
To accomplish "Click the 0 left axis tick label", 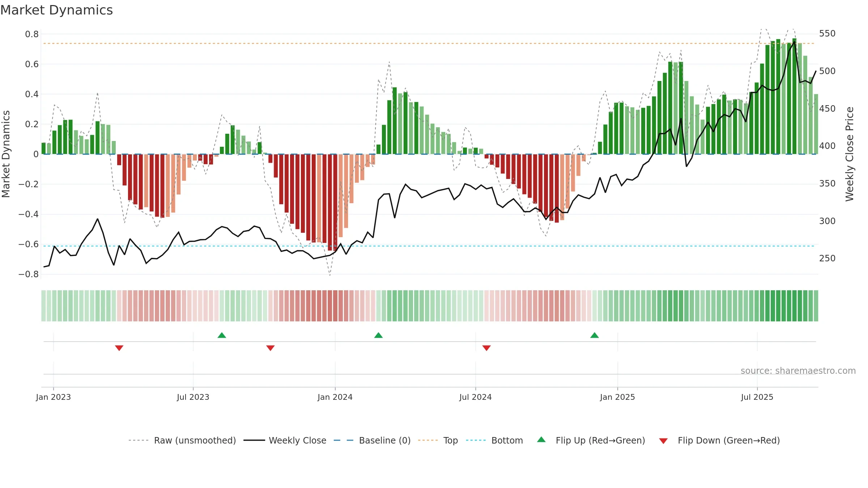I will click(x=36, y=154).
